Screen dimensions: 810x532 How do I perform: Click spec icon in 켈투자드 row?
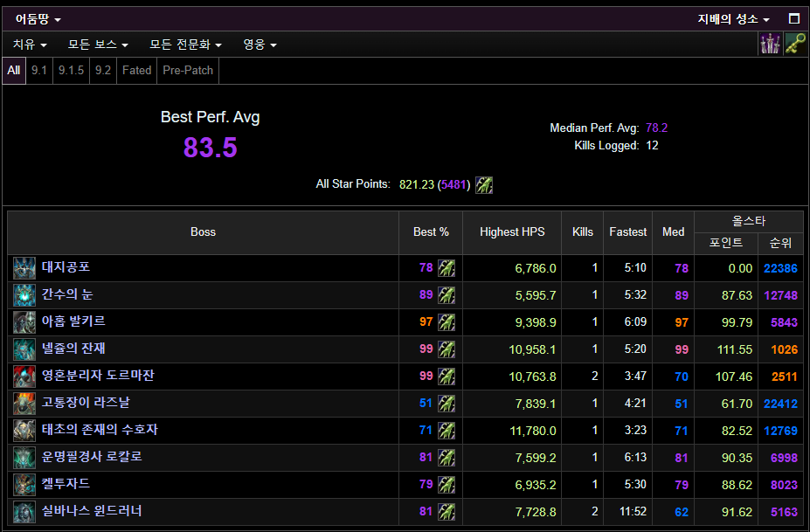pos(447,485)
